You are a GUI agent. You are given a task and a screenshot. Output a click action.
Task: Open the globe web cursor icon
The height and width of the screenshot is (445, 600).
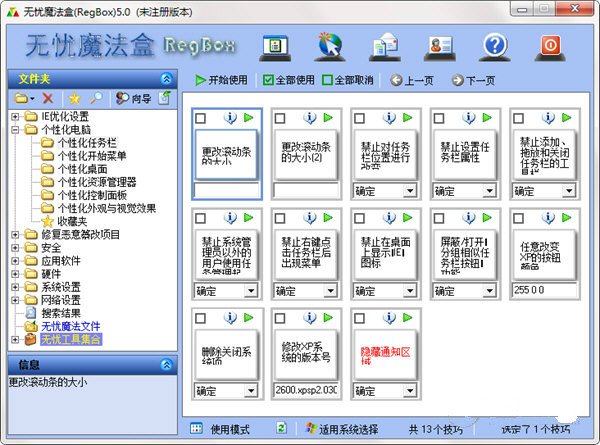click(x=329, y=46)
